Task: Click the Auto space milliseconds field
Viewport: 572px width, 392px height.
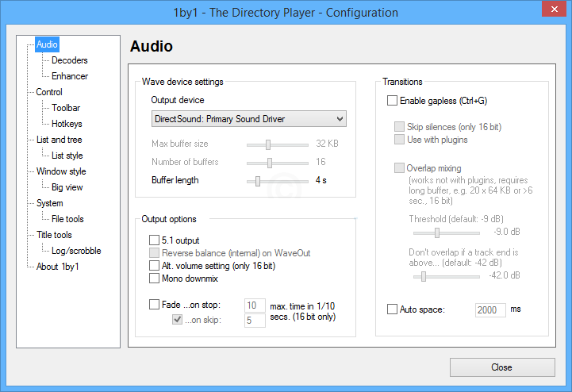Action: click(489, 309)
